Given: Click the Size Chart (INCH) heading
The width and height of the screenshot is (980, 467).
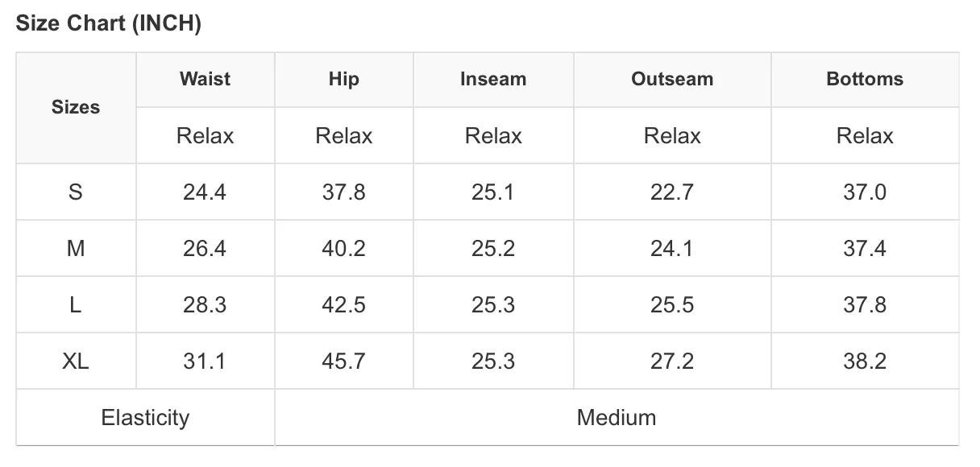Looking at the screenshot, I should pyautogui.click(x=109, y=24).
